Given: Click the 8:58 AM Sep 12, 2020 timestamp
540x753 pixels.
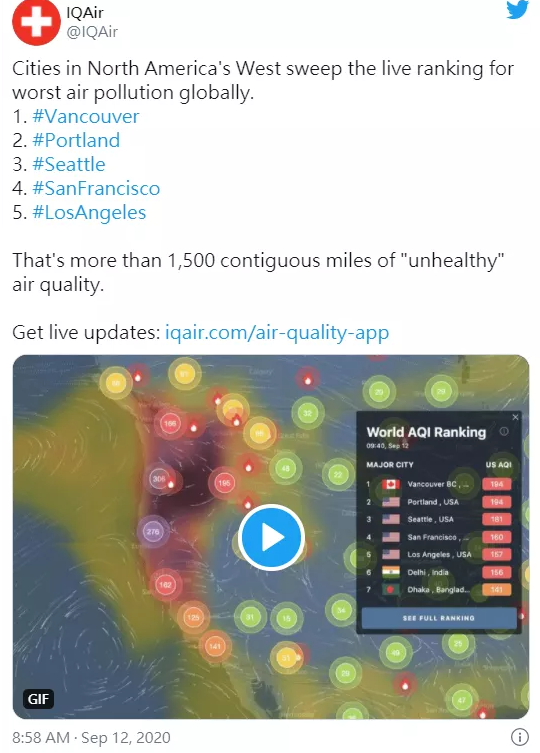Looking at the screenshot, I should coord(91,737).
